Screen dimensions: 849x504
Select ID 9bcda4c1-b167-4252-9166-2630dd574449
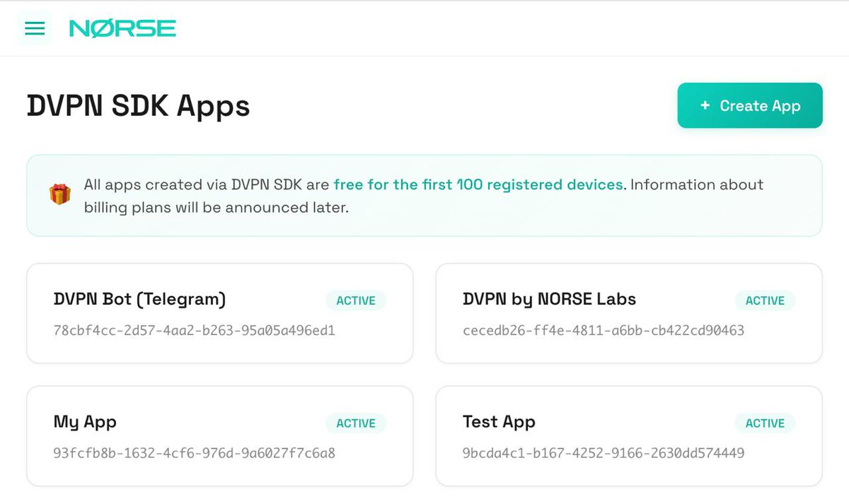603,453
